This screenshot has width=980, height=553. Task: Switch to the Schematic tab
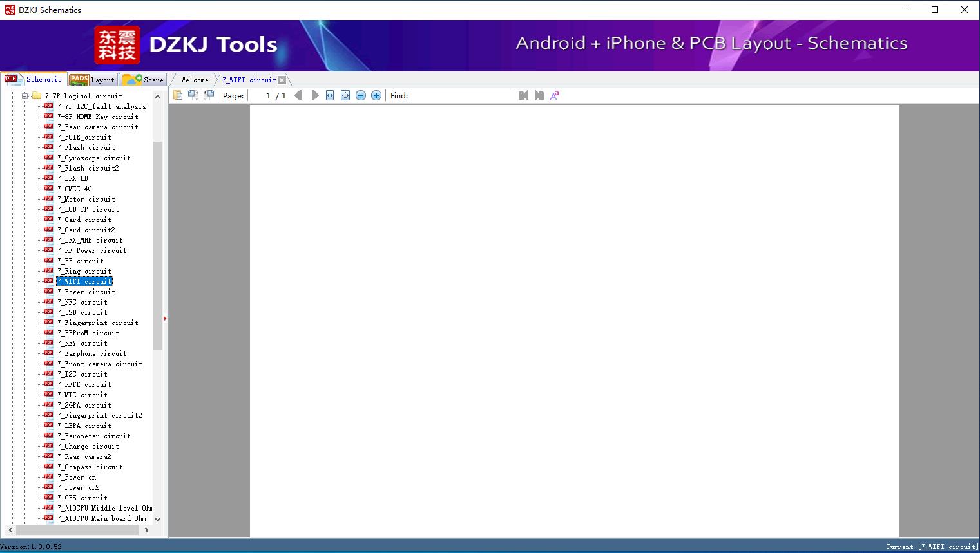coord(34,79)
